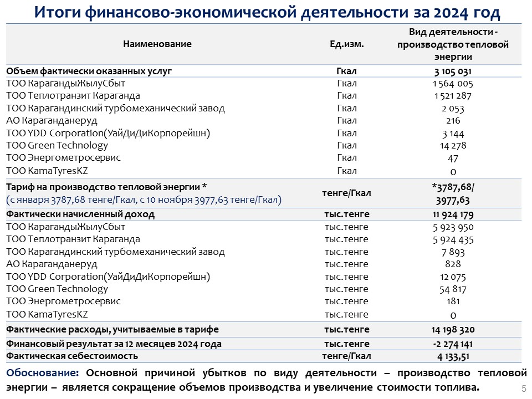The height and width of the screenshot is (399, 532).
Task: Click "Финансовый результат за 12 месяцев 2024 года"
Action: coord(114,344)
